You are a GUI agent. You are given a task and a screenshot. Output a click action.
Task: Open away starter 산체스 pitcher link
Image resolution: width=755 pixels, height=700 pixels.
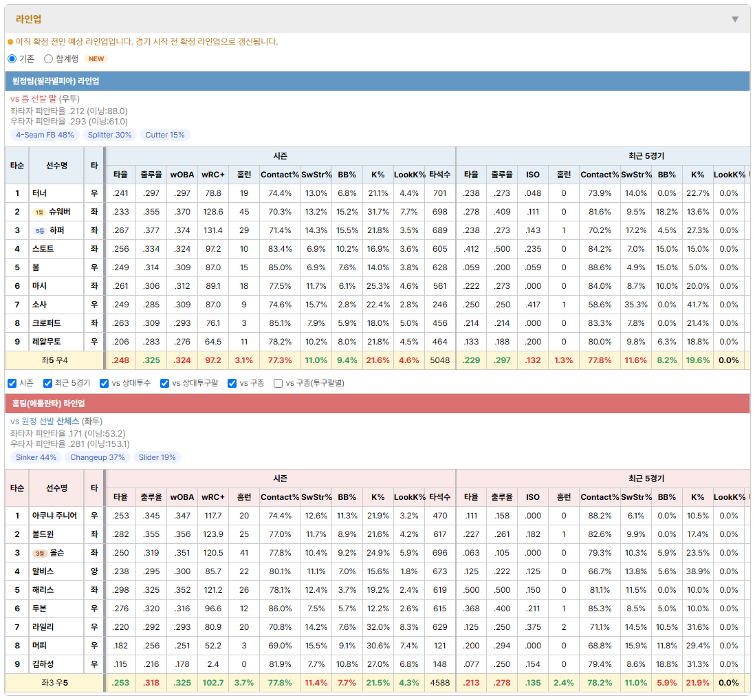[x=68, y=422]
